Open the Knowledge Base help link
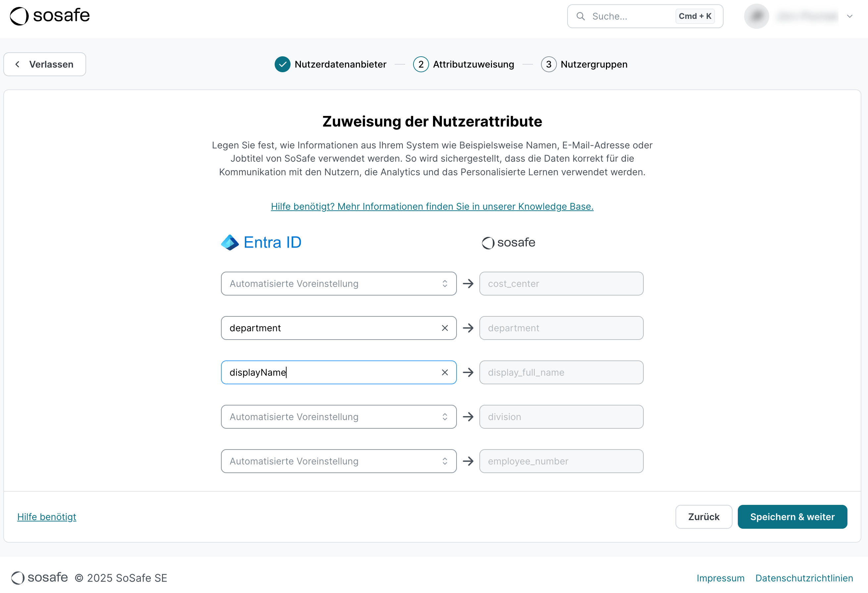The image size is (868, 593). click(x=432, y=206)
